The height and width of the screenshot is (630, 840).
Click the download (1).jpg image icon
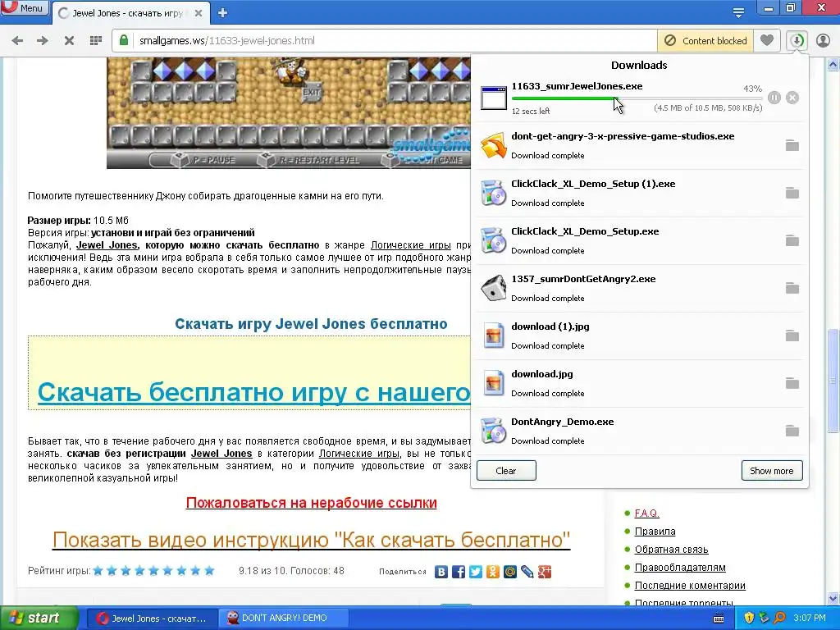click(x=493, y=336)
